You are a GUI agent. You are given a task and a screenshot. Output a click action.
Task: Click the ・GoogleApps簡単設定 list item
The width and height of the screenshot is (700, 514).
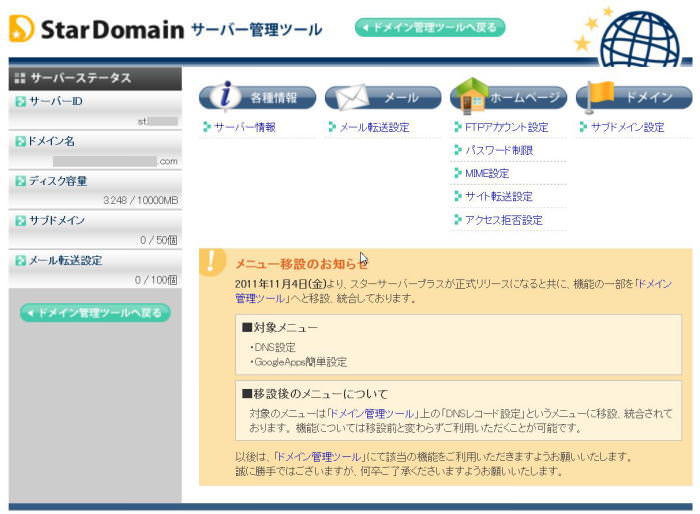point(298,362)
